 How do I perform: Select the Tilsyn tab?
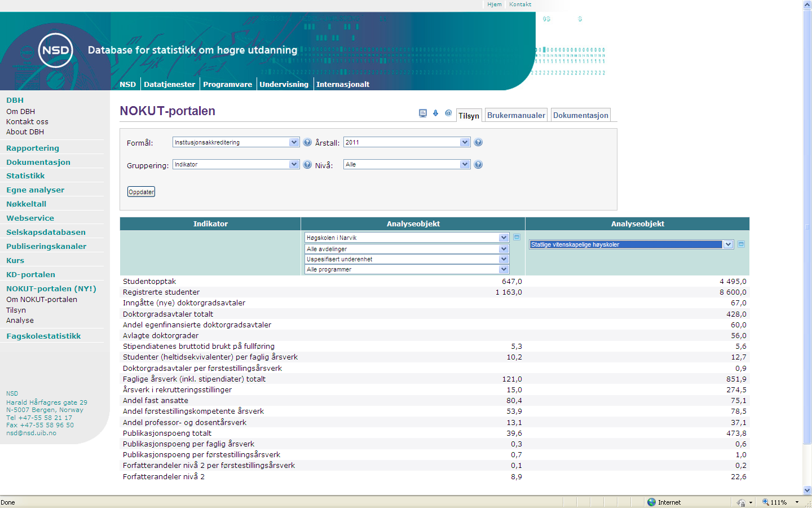(x=469, y=115)
